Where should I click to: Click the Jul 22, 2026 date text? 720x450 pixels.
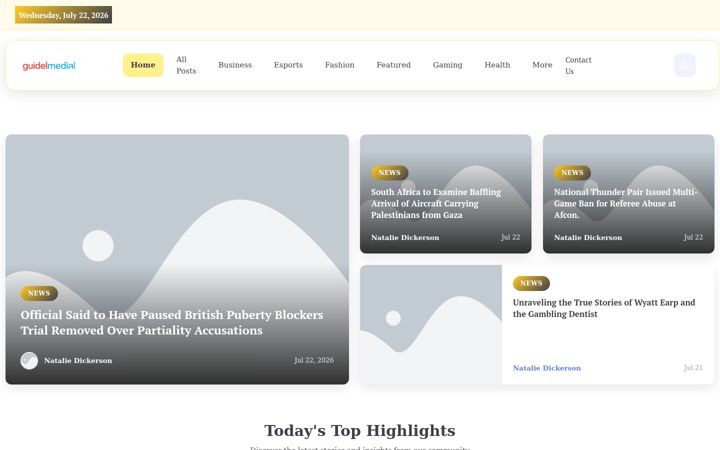coord(314,360)
